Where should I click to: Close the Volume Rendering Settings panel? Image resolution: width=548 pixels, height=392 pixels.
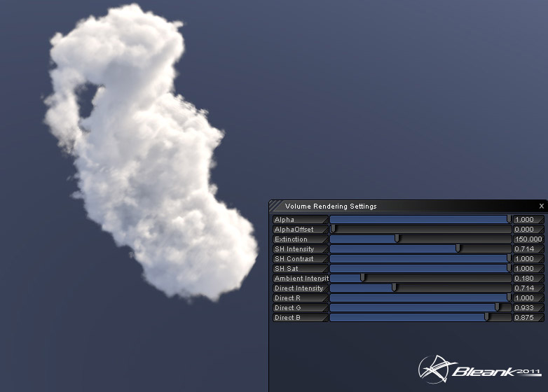[x=541, y=206]
